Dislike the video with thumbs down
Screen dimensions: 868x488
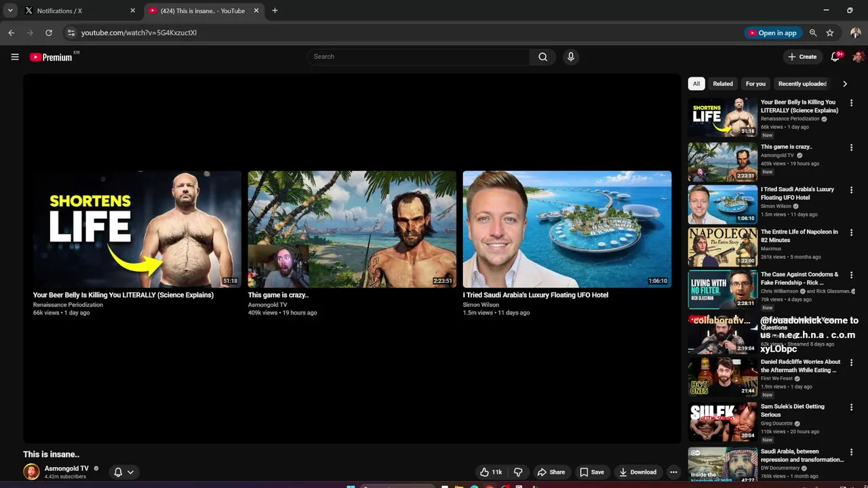click(518, 472)
